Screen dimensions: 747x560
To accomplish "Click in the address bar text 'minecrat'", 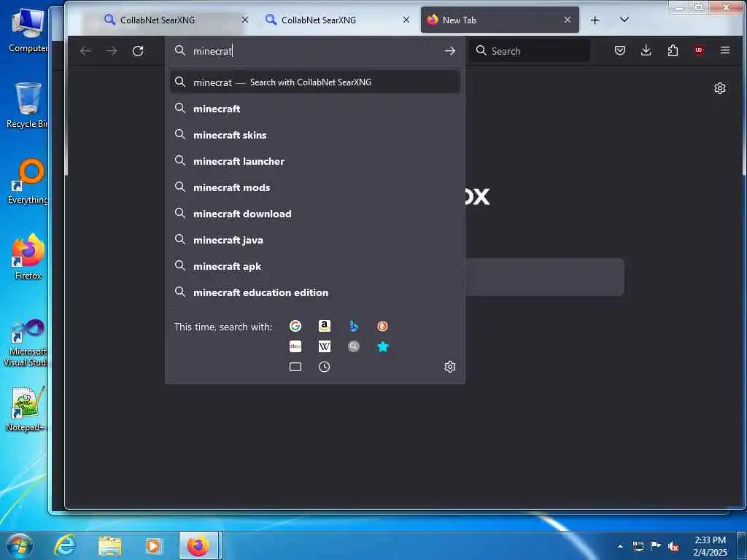I will [212, 51].
